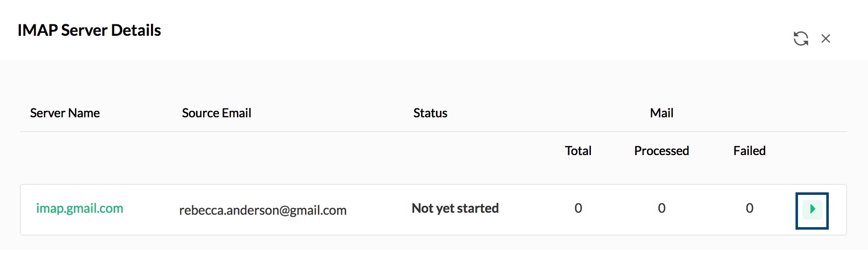Refresh the IMAP server details
This screenshot has width=868, height=253.
(x=800, y=38)
